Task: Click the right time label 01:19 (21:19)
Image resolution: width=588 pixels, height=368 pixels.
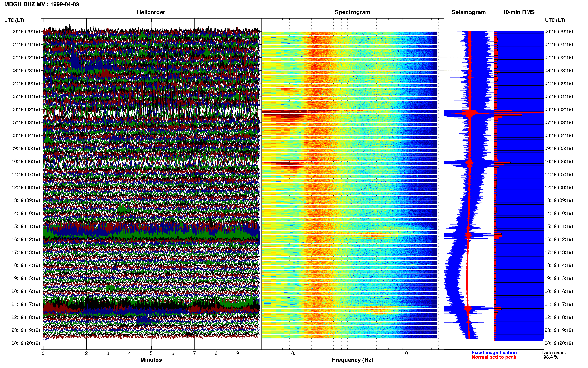Action: pyautogui.click(x=559, y=45)
